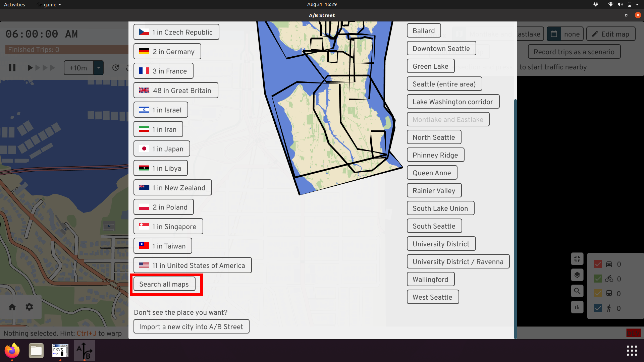
Task: Select 1 in New Zealand
Action: 172,187
